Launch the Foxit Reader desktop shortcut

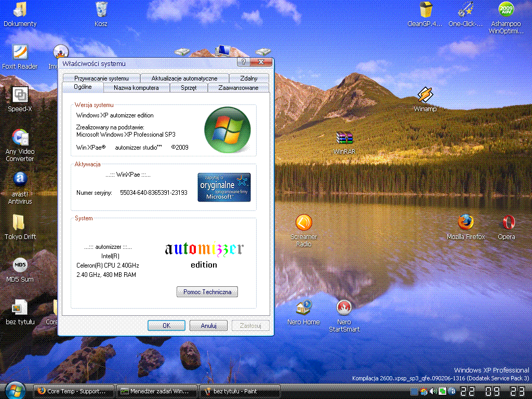point(20,57)
